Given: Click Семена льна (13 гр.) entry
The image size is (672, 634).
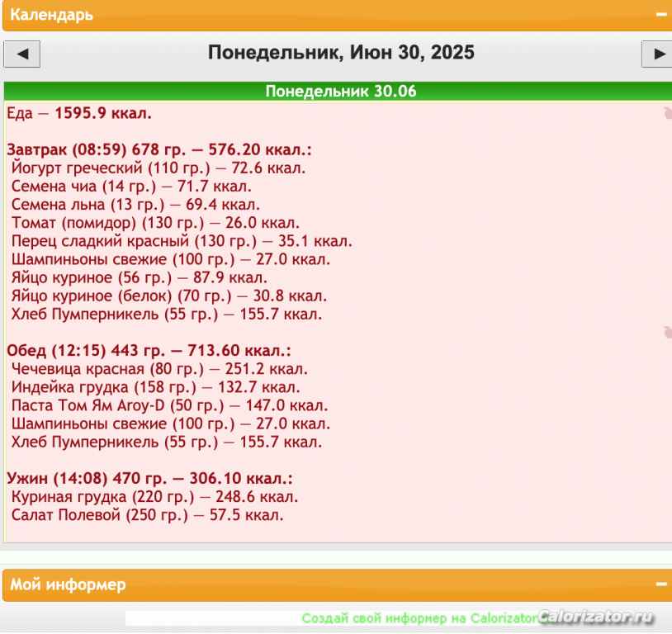Looking at the screenshot, I should pos(135,205).
